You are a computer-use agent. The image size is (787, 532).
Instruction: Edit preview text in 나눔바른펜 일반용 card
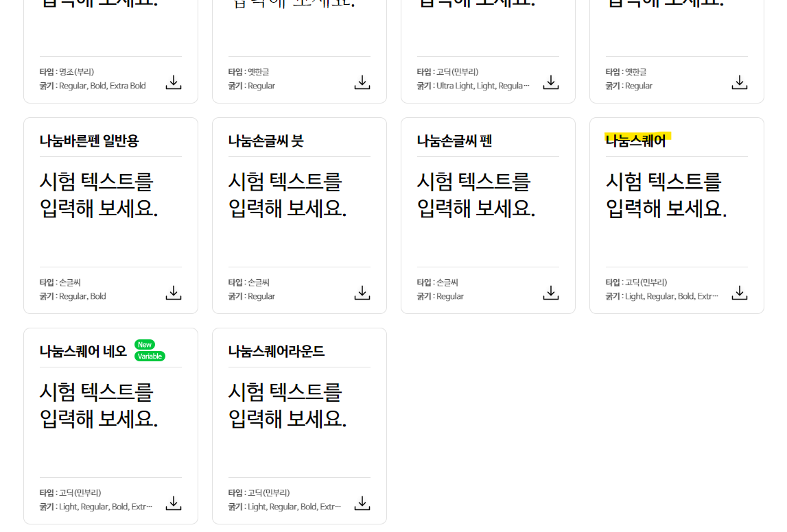pos(99,195)
